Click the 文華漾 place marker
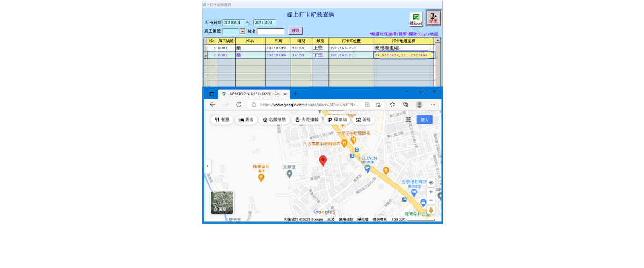 (x=289, y=174)
